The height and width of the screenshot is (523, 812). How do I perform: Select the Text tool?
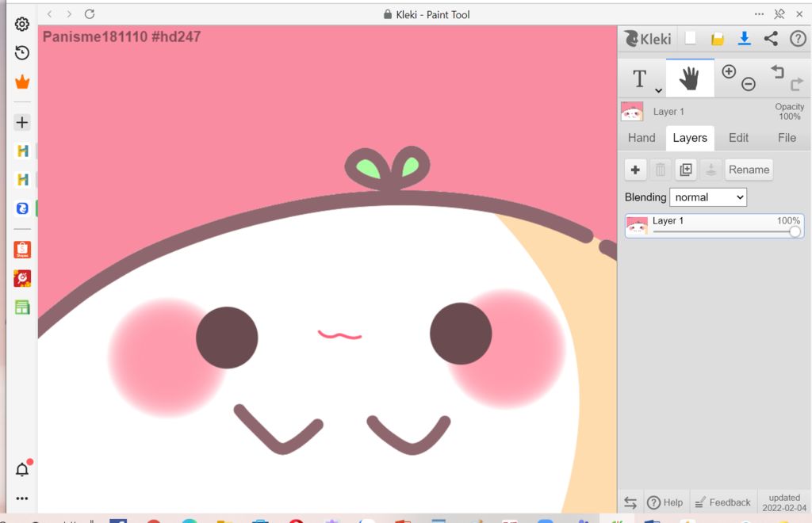click(640, 78)
